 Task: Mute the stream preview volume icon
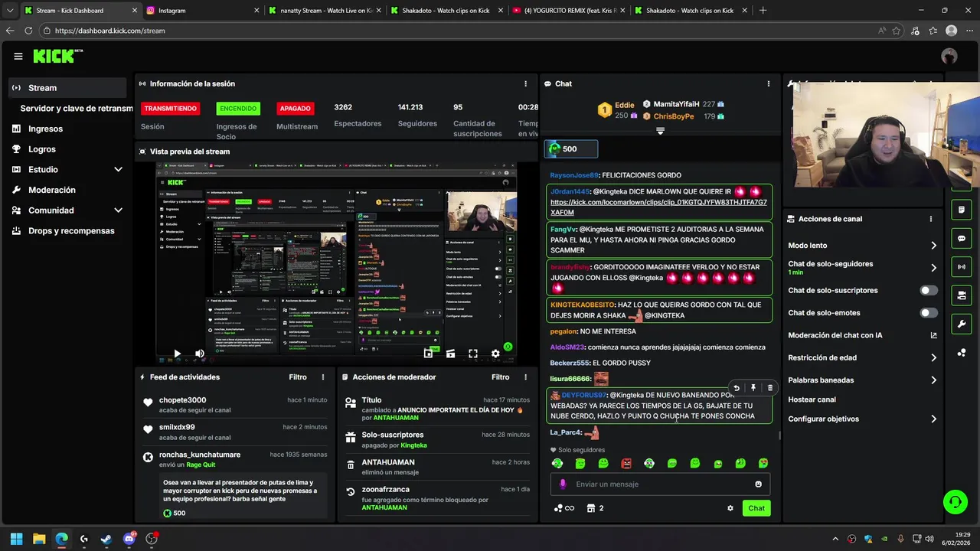[200, 354]
